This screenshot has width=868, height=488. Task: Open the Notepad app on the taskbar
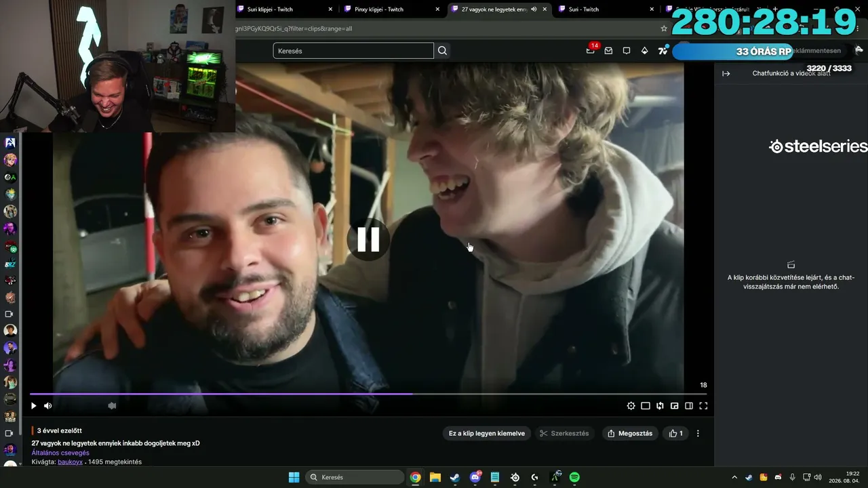pos(495,477)
